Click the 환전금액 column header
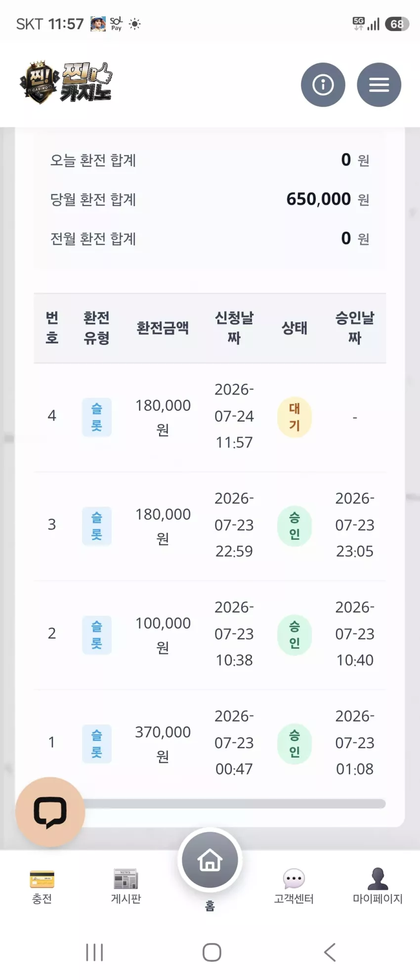 point(163,328)
